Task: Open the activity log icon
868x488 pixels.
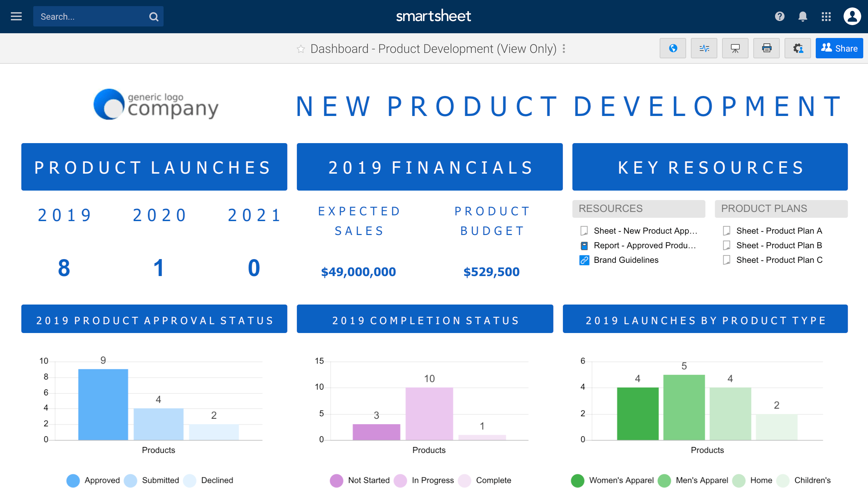Action: click(704, 48)
